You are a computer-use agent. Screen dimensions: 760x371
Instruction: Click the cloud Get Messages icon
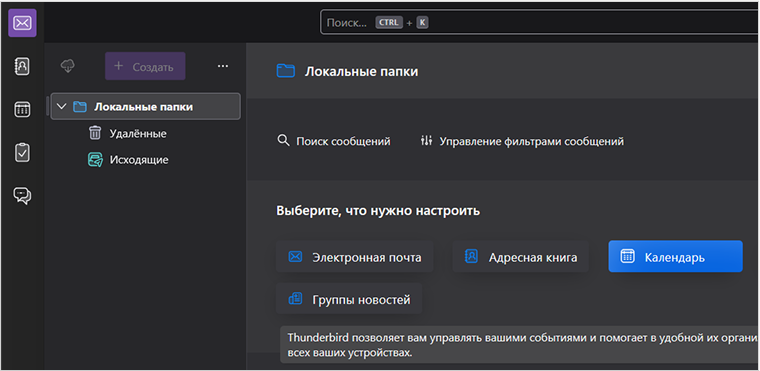point(67,66)
